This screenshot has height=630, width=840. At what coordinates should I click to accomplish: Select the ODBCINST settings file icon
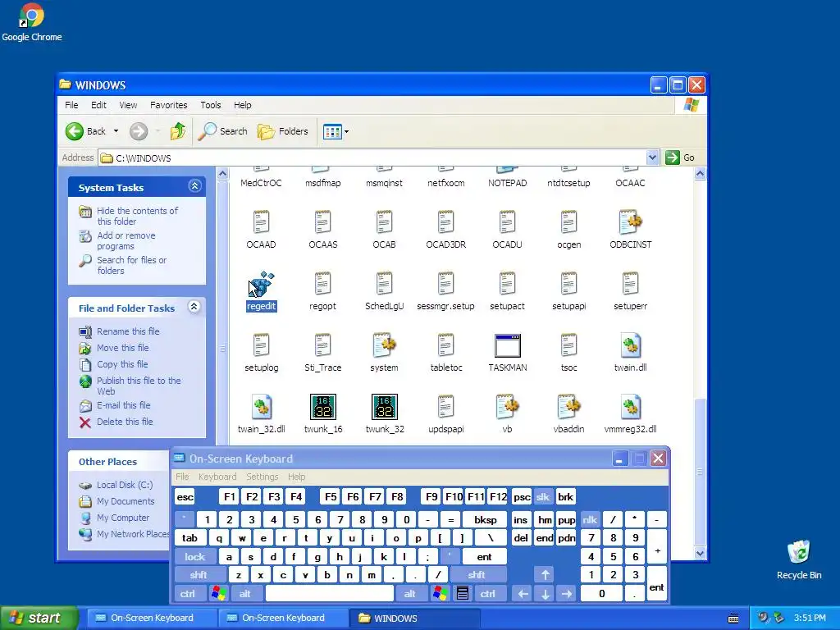coord(631,222)
